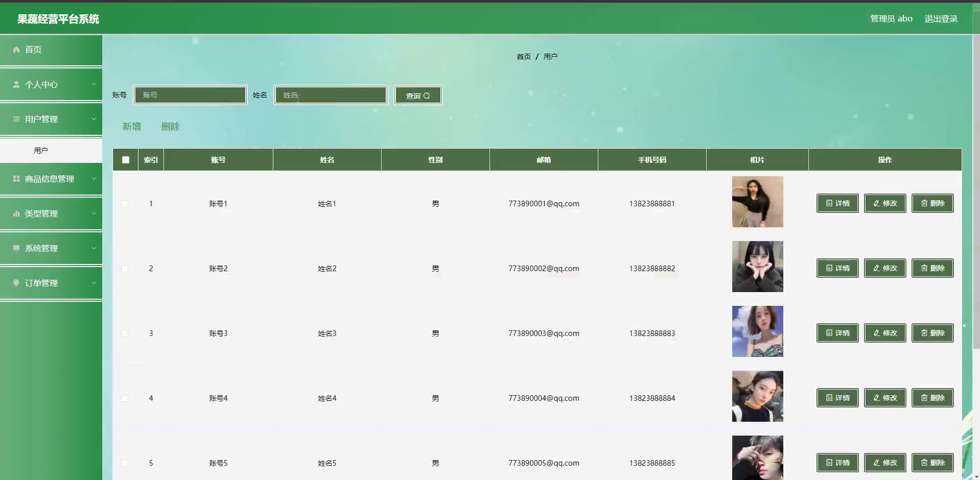Open the photo thumbnail for 账号1
This screenshot has height=480, width=980.
click(757, 202)
